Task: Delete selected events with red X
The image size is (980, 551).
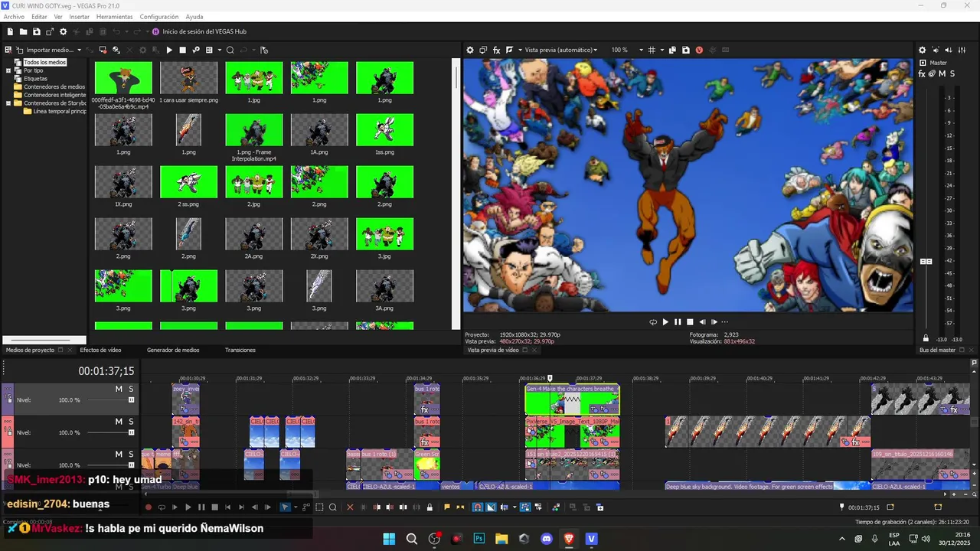Action: (351, 507)
